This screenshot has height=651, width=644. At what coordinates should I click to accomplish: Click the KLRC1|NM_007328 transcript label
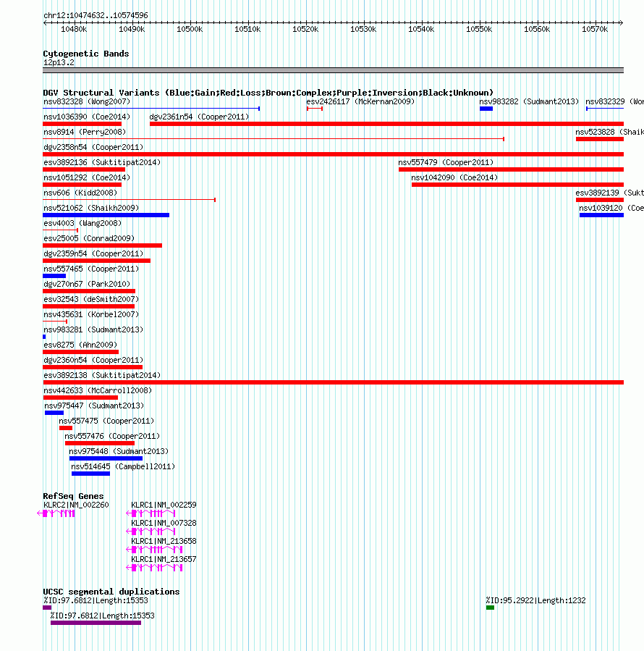(164, 523)
